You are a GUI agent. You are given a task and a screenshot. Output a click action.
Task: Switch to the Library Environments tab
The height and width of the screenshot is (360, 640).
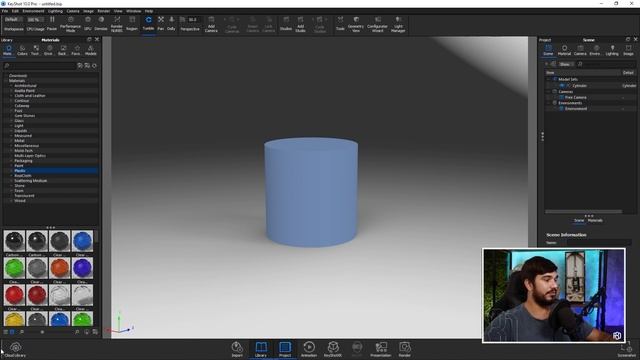coord(48,51)
